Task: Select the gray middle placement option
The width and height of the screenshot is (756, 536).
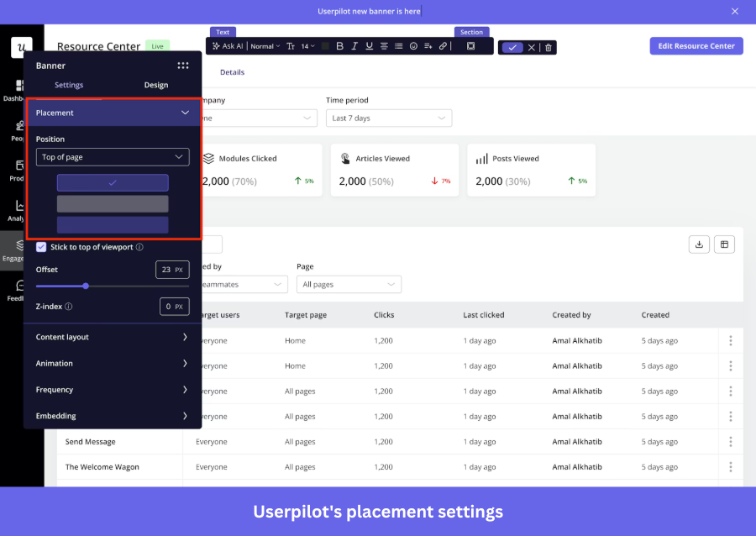Action: 113,204
